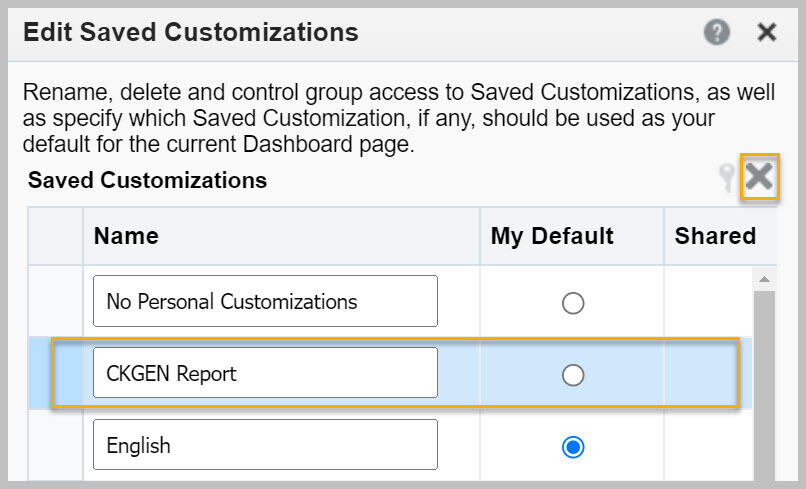Select the CKGEN Report row handle cell
The width and height of the screenshot is (806, 489).
tap(56, 373)
